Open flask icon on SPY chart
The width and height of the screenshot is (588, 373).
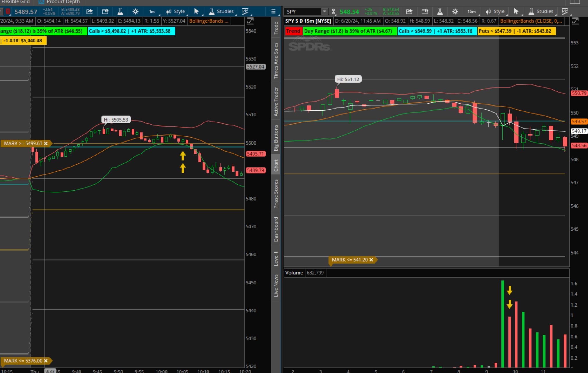pyautogui.click(x=440, y=12)
